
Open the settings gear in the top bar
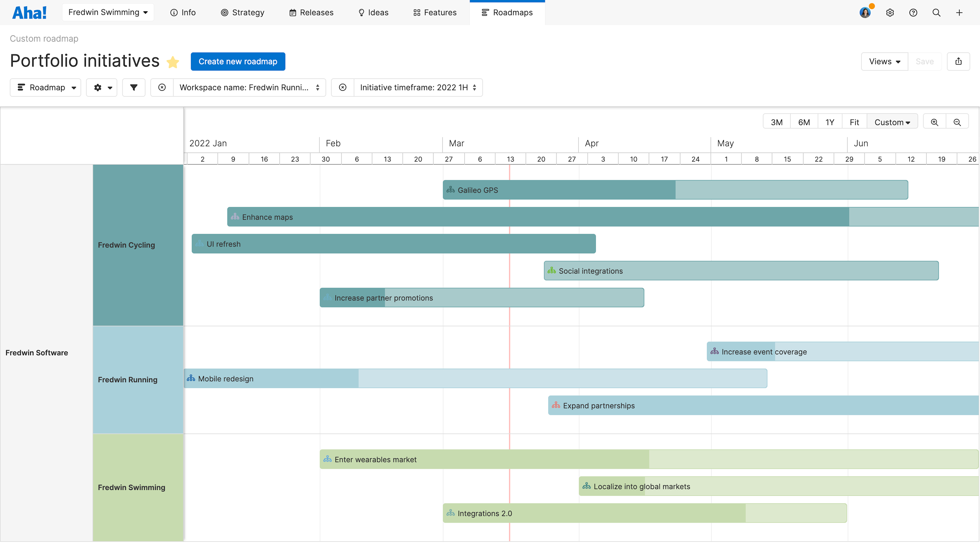[890, 12]
